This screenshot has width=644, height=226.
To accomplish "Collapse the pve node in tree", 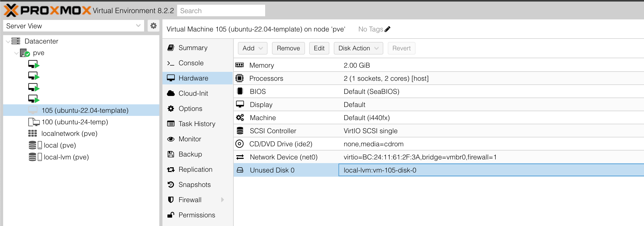I will 16,53.
